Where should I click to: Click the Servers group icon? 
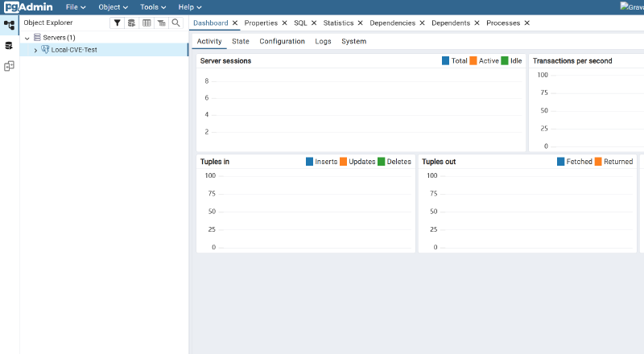click(x=37, y=37)
